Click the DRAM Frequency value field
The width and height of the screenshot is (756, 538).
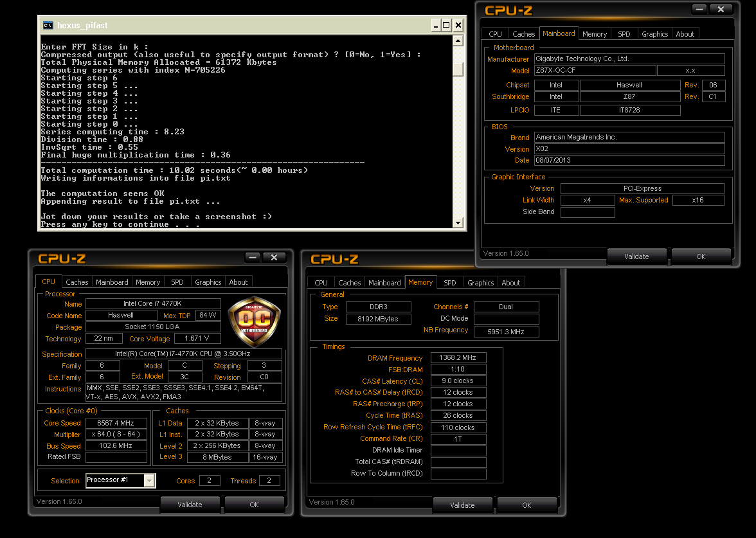458,358
